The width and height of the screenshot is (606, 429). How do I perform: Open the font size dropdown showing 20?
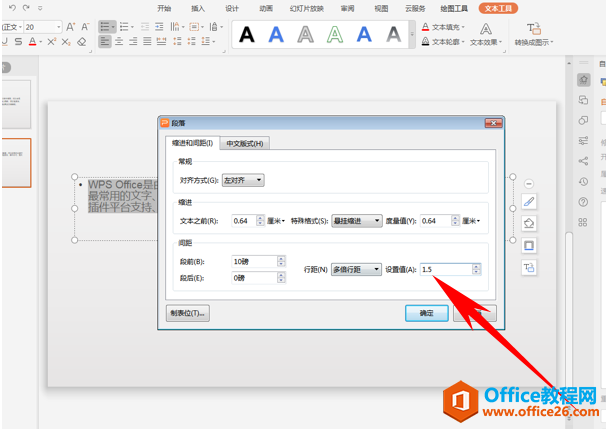[58, 27]
